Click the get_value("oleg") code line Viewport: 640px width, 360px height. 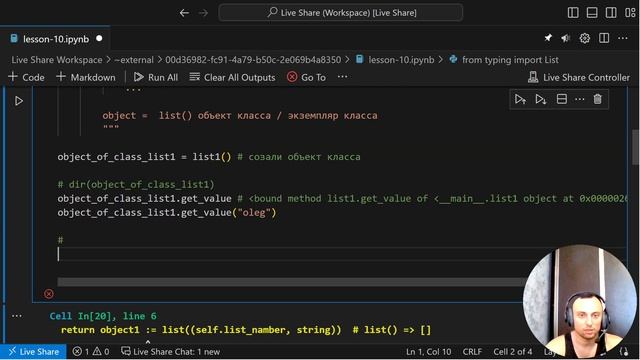click(167, 212)
